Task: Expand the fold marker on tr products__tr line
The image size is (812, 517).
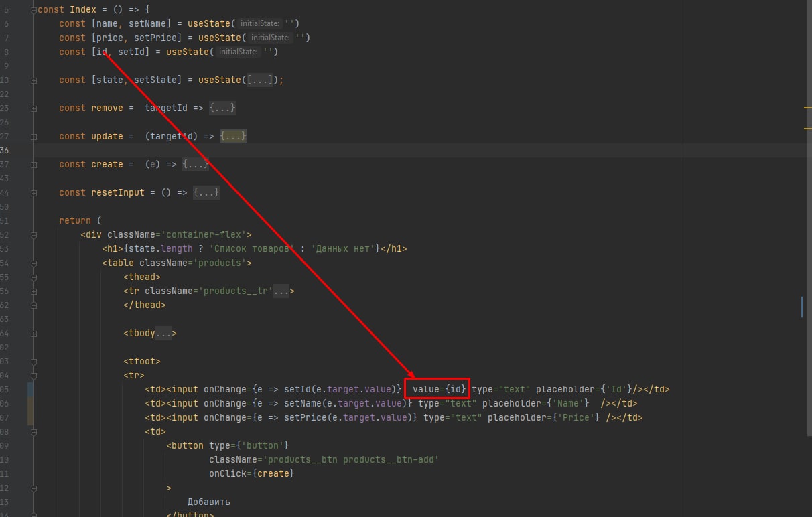Action: [33, 291]
